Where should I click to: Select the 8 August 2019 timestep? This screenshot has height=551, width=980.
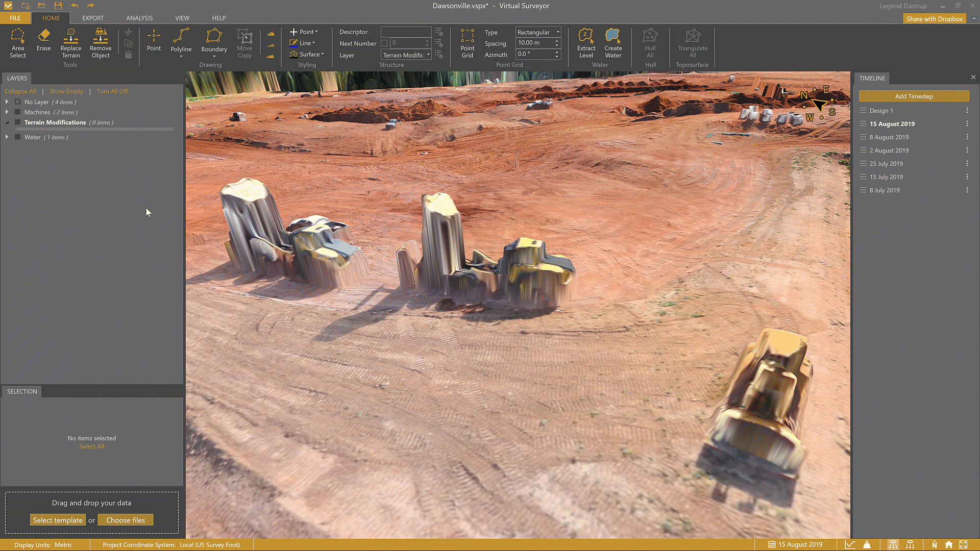pos(889,137)
